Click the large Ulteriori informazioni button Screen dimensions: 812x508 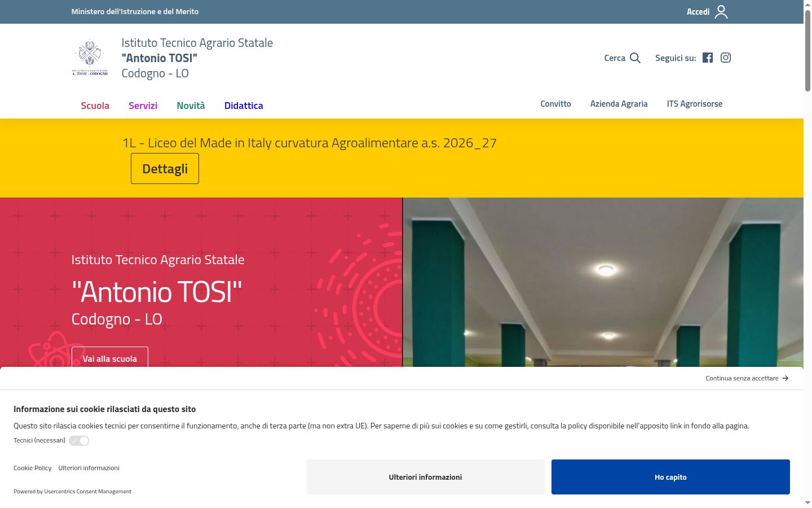(x=425, y=477)
